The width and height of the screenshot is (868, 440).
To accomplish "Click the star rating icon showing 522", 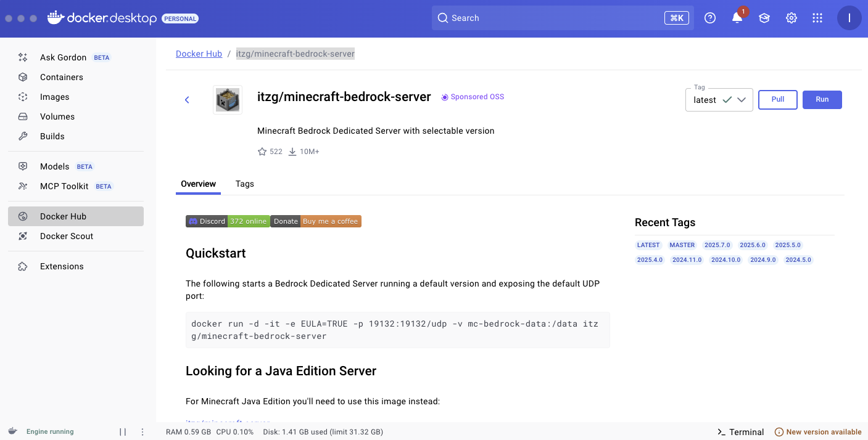I will coord(262,152).
